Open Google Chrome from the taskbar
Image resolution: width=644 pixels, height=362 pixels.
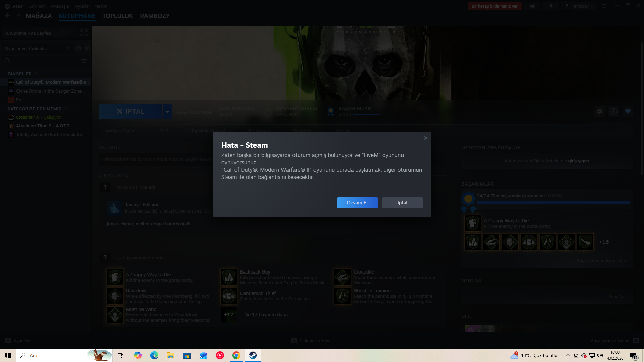[236, 355]
